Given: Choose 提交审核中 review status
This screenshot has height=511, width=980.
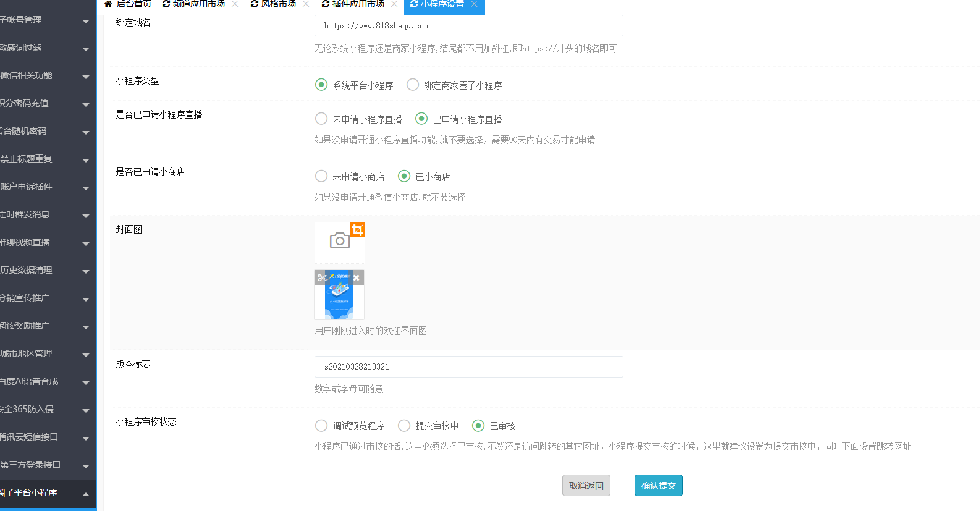Looking at the screenshot, I should [404, 426].
